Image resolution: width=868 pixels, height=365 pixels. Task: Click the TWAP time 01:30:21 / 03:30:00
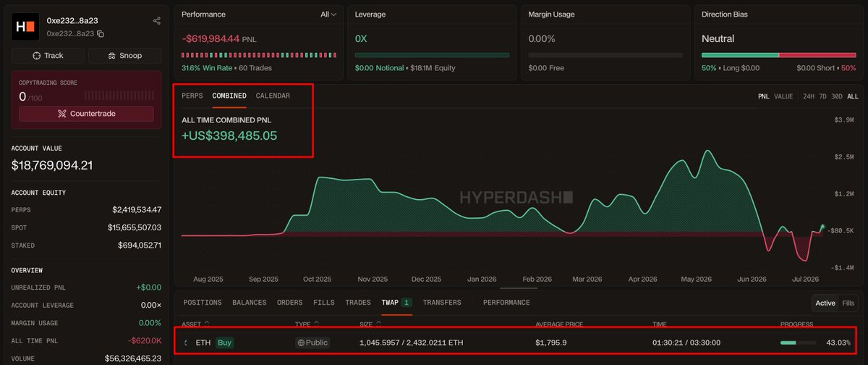(x=685, y=343)
